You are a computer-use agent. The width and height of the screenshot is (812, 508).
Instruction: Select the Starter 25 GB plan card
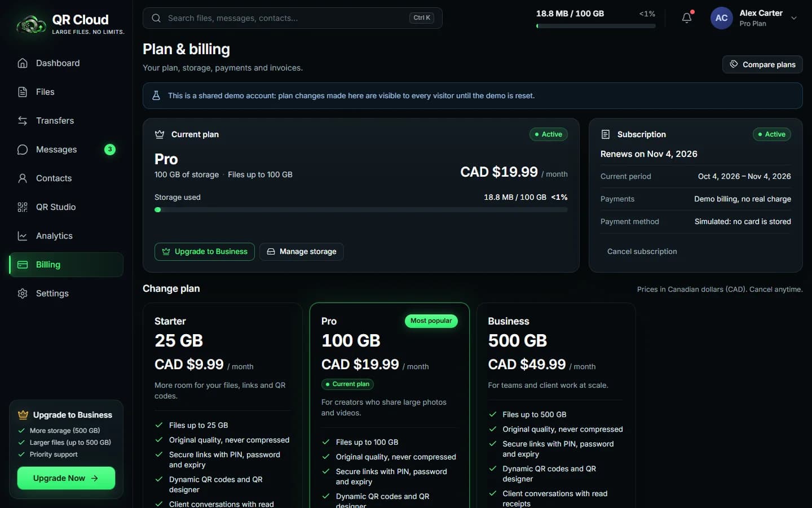(223, 405)
